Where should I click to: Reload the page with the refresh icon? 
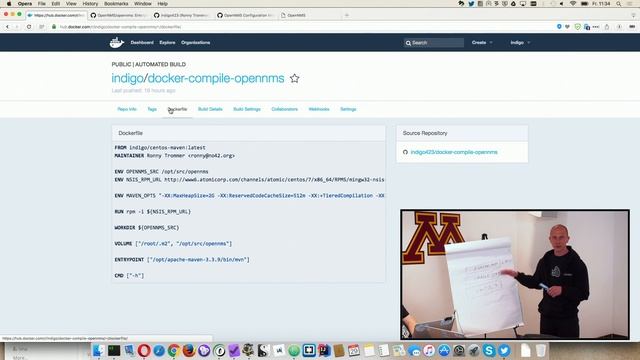point(29,27)
